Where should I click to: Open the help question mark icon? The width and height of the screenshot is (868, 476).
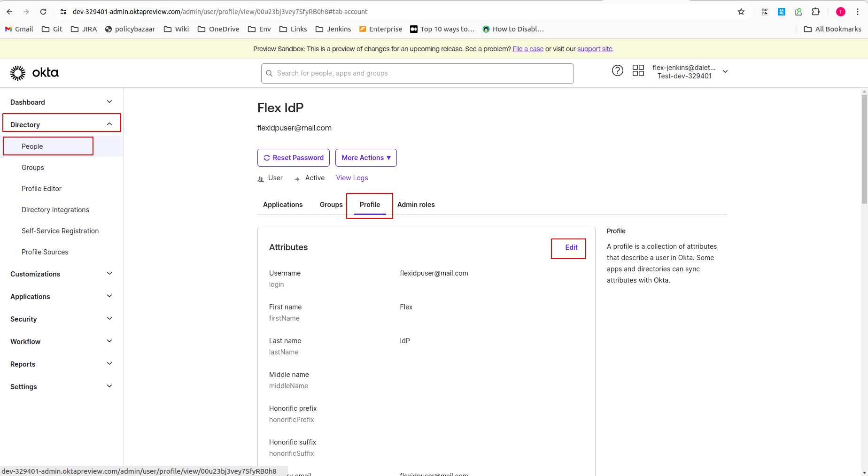(617, 71)
